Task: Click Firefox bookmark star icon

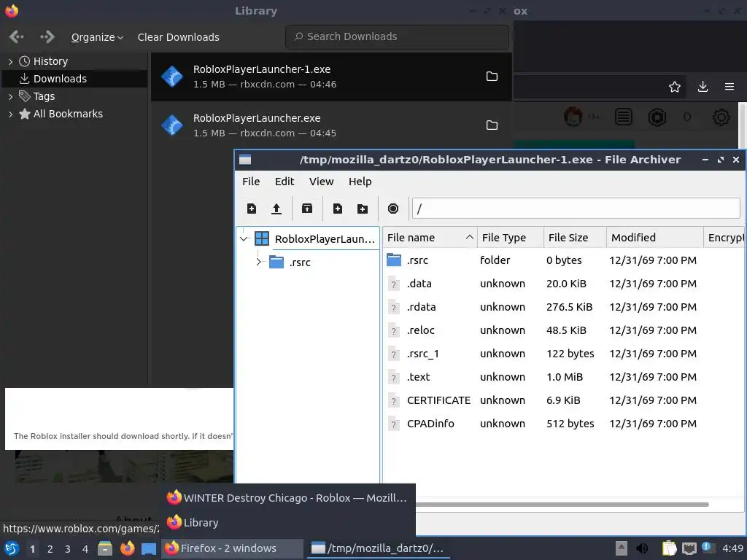Action: coord(675,87)
